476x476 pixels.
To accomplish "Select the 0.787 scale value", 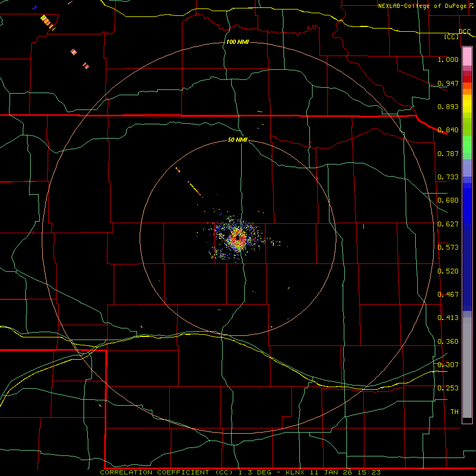I will 448,153.
